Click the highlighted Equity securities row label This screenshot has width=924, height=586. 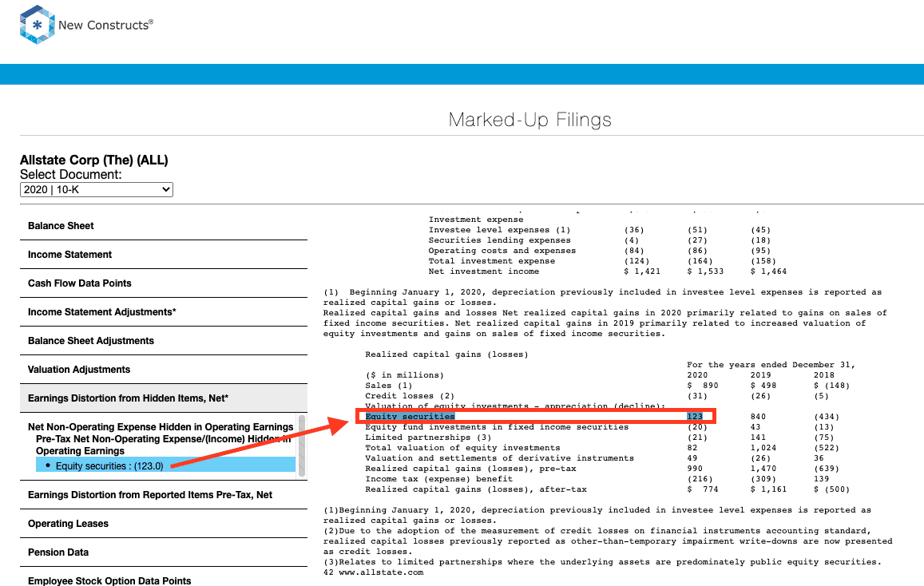pos(410,417)
